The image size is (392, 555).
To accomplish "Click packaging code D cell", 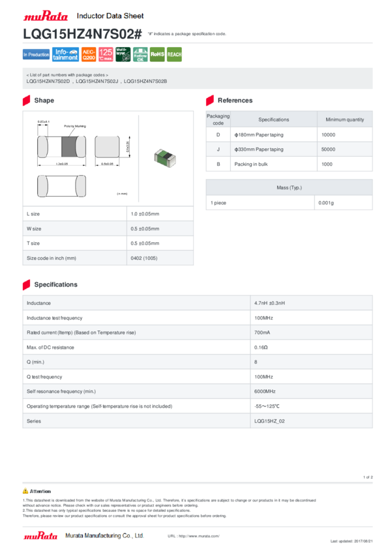I will [218, 135].
